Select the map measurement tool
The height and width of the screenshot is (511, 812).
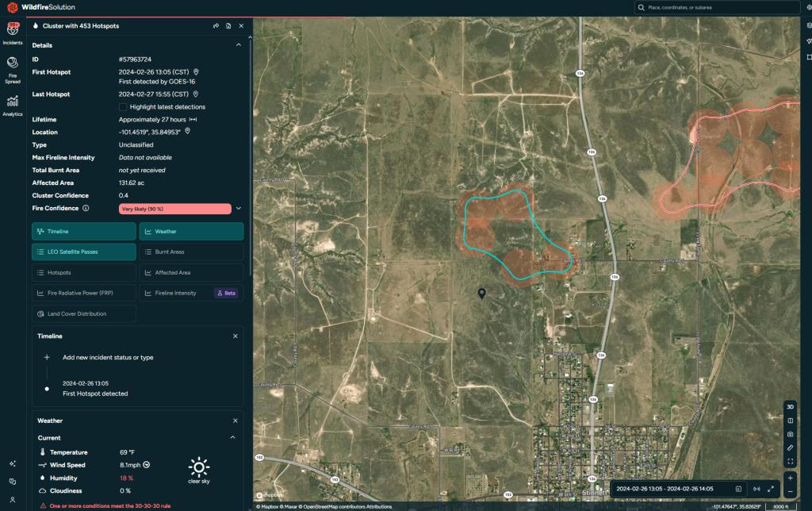[789, 448]
